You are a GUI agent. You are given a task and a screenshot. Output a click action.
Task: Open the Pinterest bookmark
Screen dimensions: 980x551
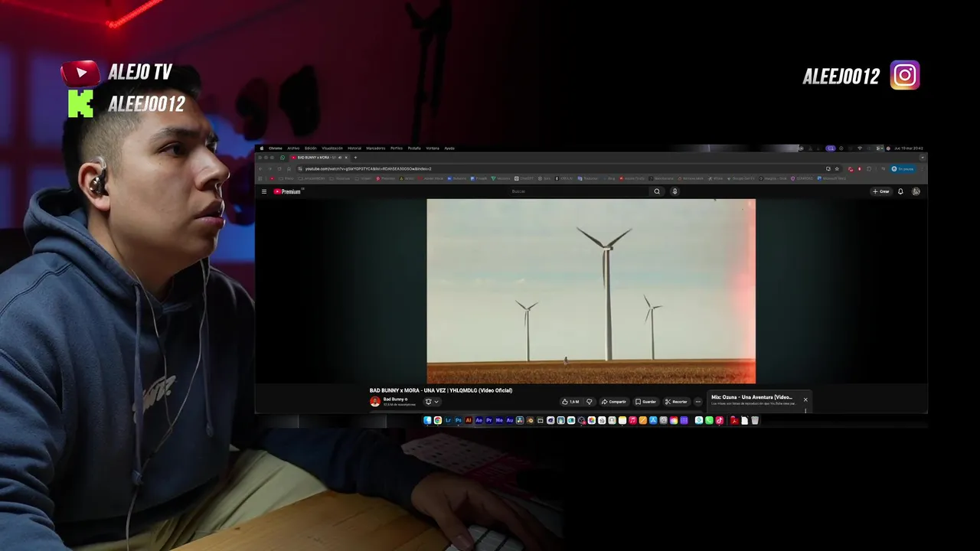click(385, 178)
